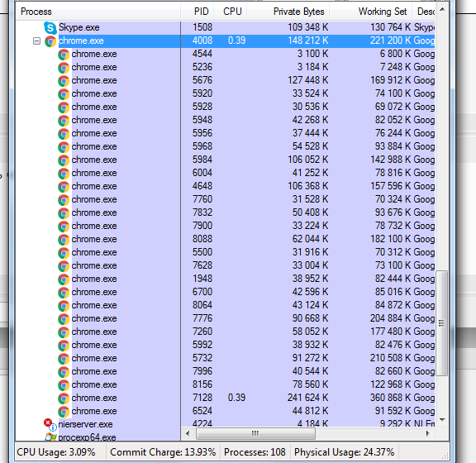Viewport: 476px width, 463px height.
Task: Click the Chrome icon in row PID 7832
Action: [x=64, y=213]
